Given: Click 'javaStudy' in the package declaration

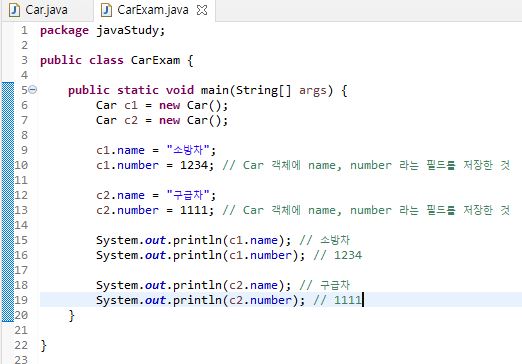Looking at the screenshot, I should 127,30.
